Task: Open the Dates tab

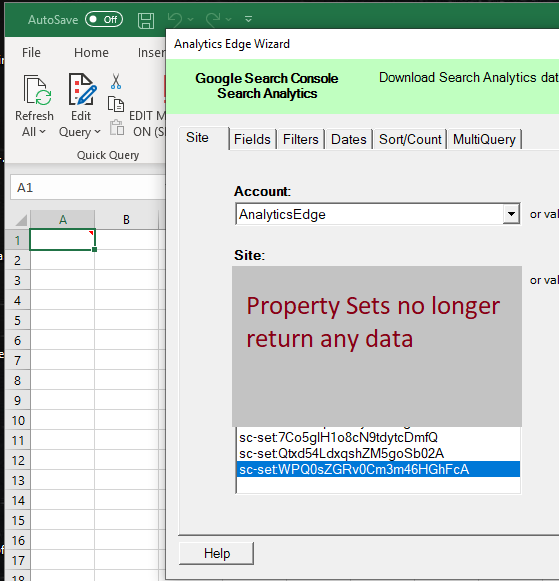Action: pyautogui.click(x=349, y=139)
